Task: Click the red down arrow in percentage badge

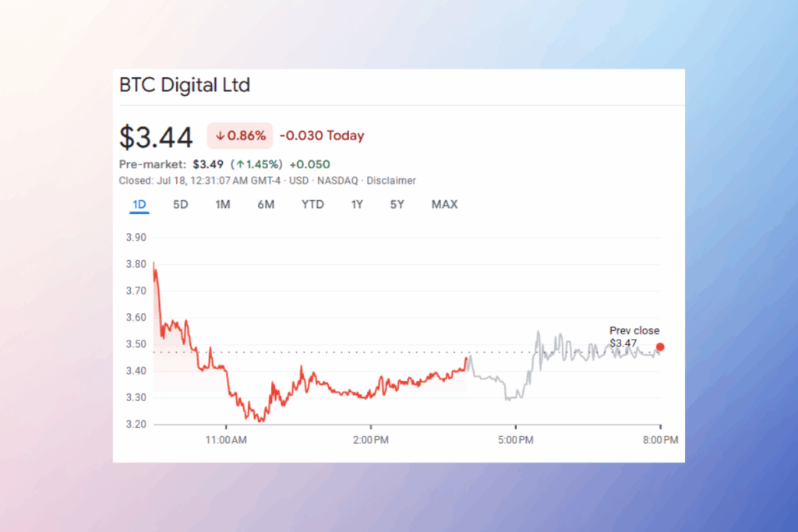Action: (x=221, y=136)
